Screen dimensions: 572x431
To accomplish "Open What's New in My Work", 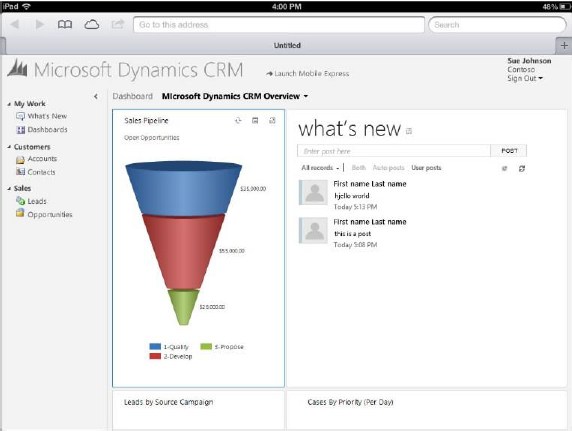I will click(47, 116).
